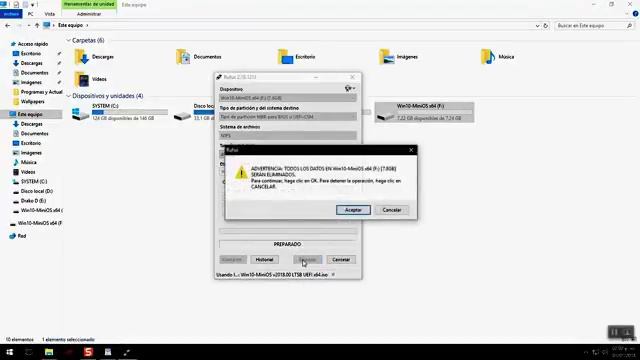
Task: Select Win10-MiniOS x64 (F:) drive tile
Action: point(424,112)
